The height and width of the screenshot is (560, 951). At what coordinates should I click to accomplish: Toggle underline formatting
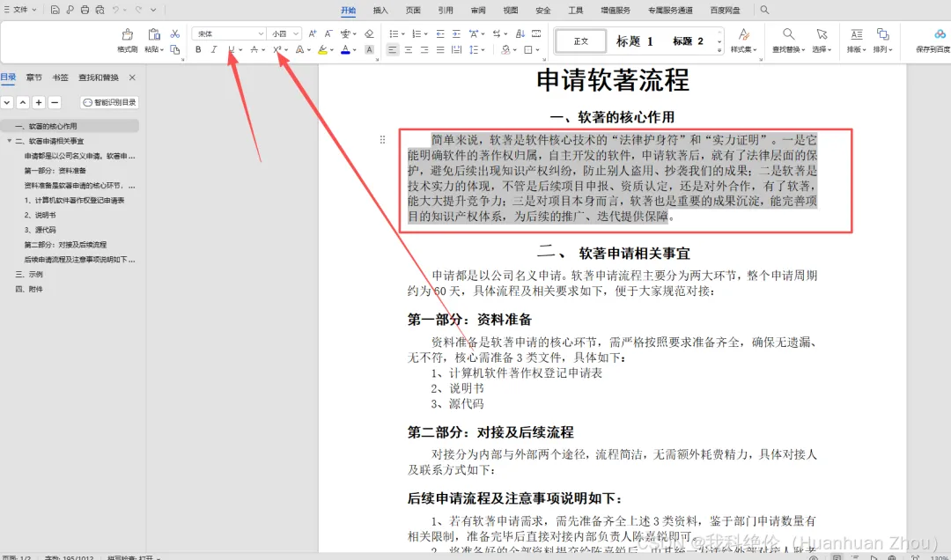pos(231,50)
